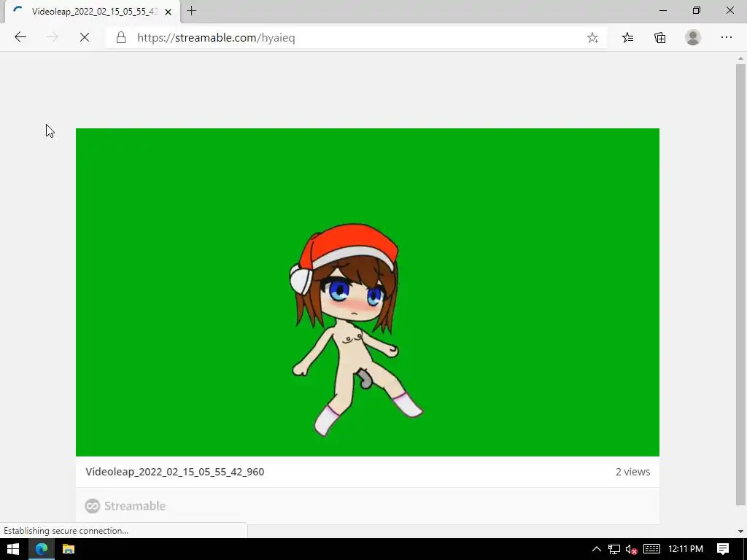The image size is (747, 560).
Task: Open the muted volume tray icon
Action: click(631, 549)
